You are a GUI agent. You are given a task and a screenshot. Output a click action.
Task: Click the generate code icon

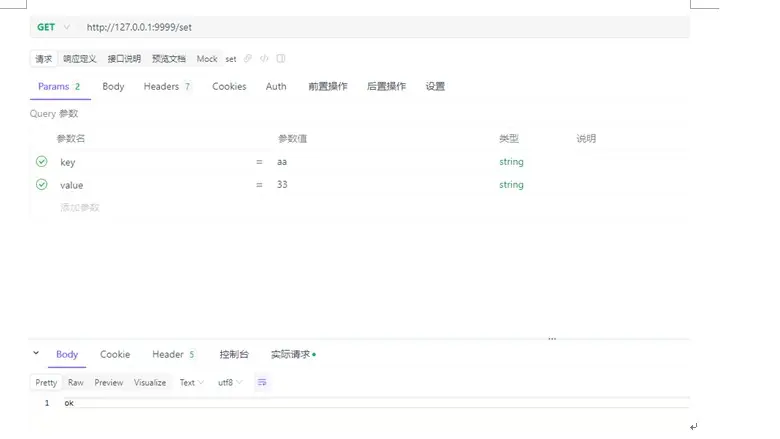coord(264,59)
